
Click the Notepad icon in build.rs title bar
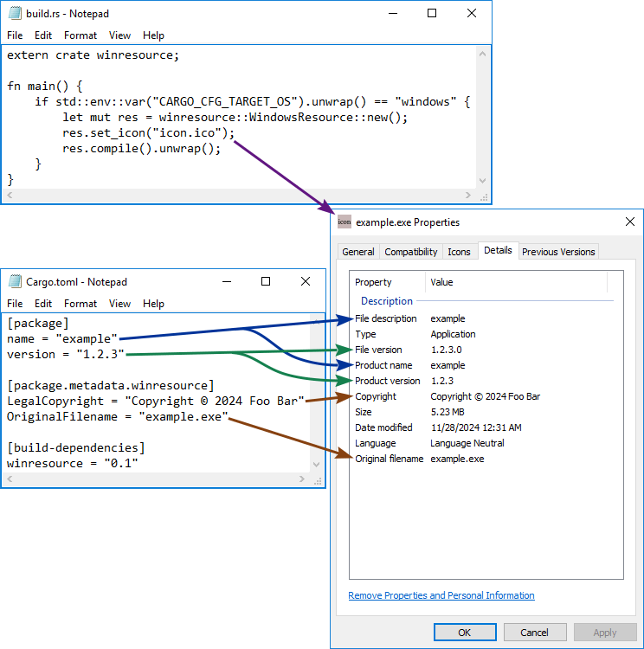pyautogui.click(x=15, y=13)
